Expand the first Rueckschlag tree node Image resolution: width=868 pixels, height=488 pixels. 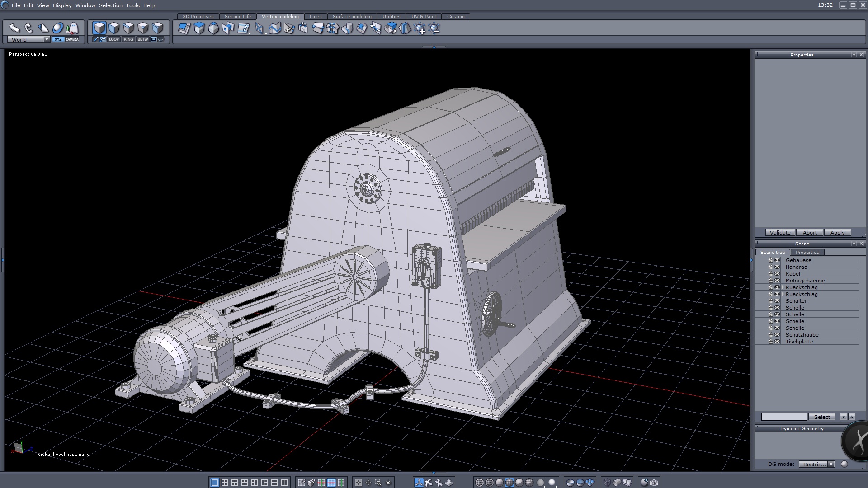coord(783,287)
